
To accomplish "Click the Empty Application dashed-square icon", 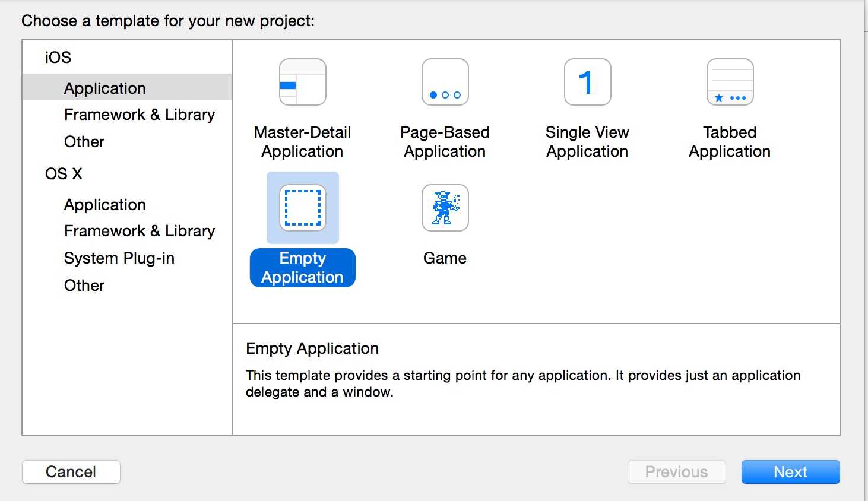I will (x=303, y=208).
